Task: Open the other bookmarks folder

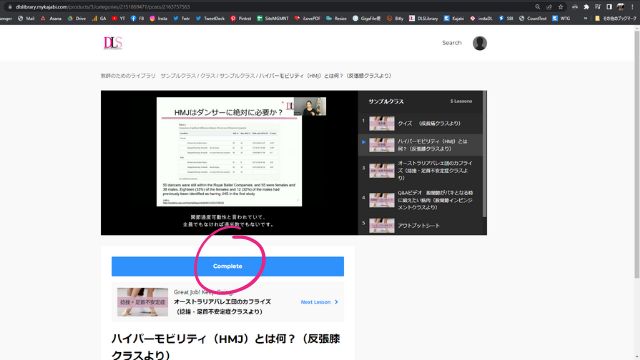Action: coord(616,18)
